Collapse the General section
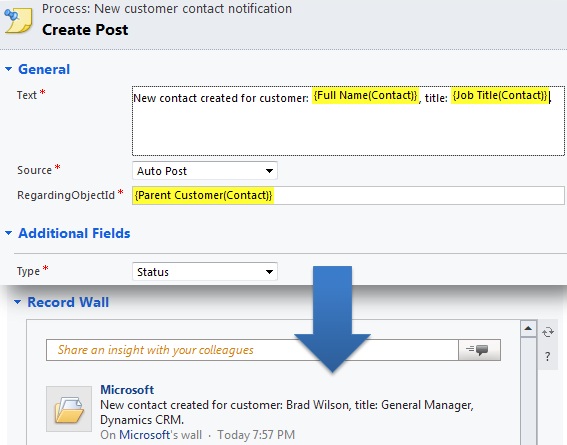The width and height of the screenshot is (567, 445). point(9,69)
